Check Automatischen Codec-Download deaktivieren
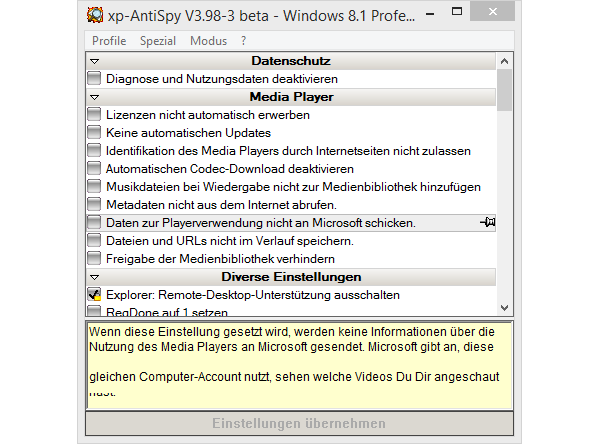 (94, 168)
